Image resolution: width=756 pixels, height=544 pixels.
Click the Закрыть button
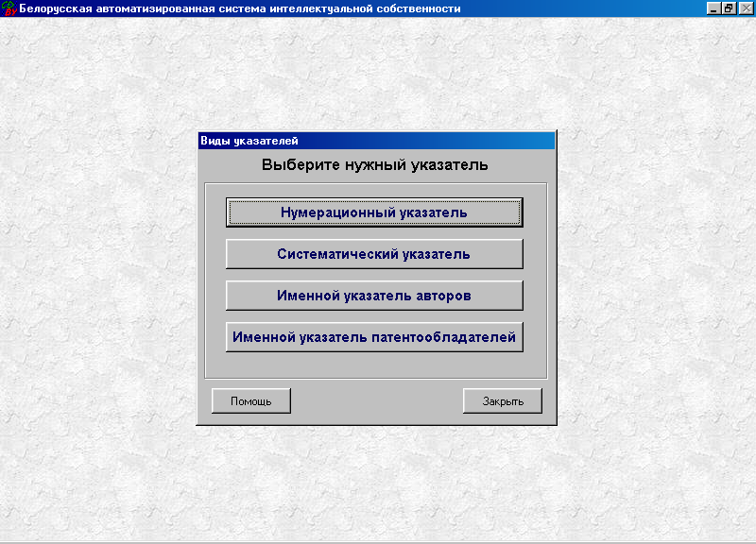(503, 400)
